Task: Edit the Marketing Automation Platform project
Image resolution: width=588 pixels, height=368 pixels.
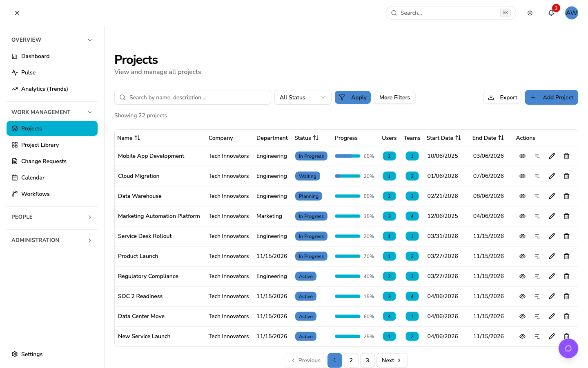Action: (x=552, y=216)
